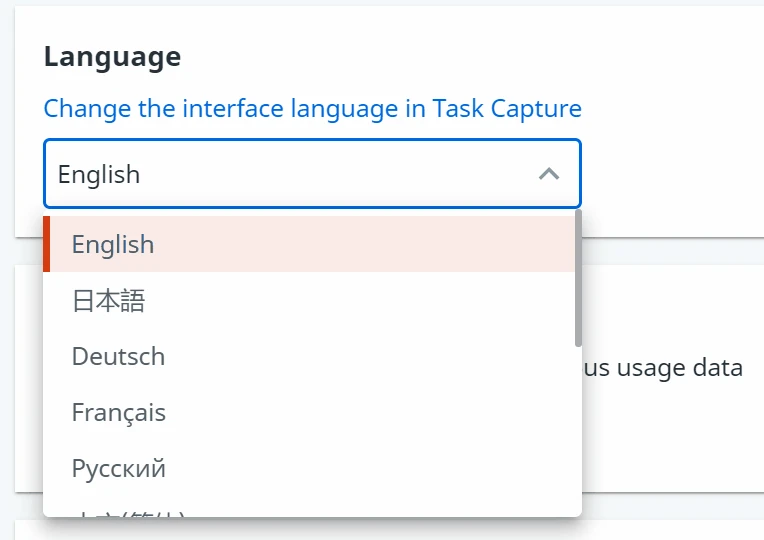
Task: Pick Français in the language options
Action: [312, 412]
